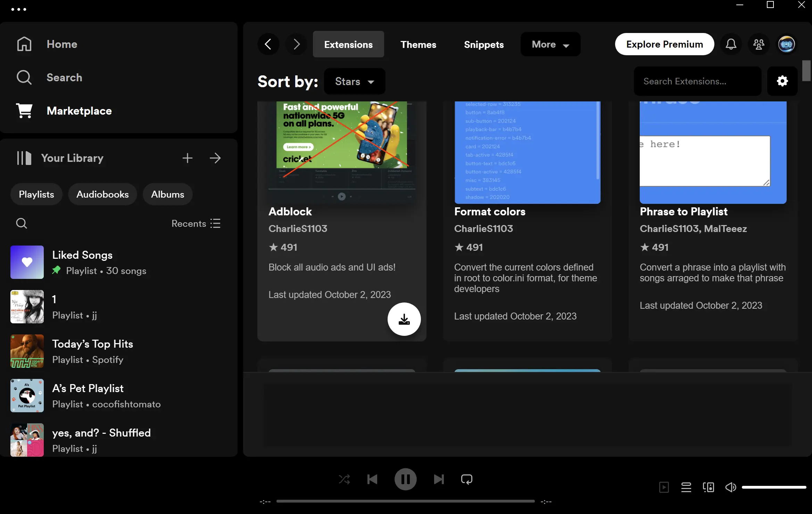The height and width of the screenshot is (514, 812).
Task: Click the skip next track icon
Action: point(439,479)
